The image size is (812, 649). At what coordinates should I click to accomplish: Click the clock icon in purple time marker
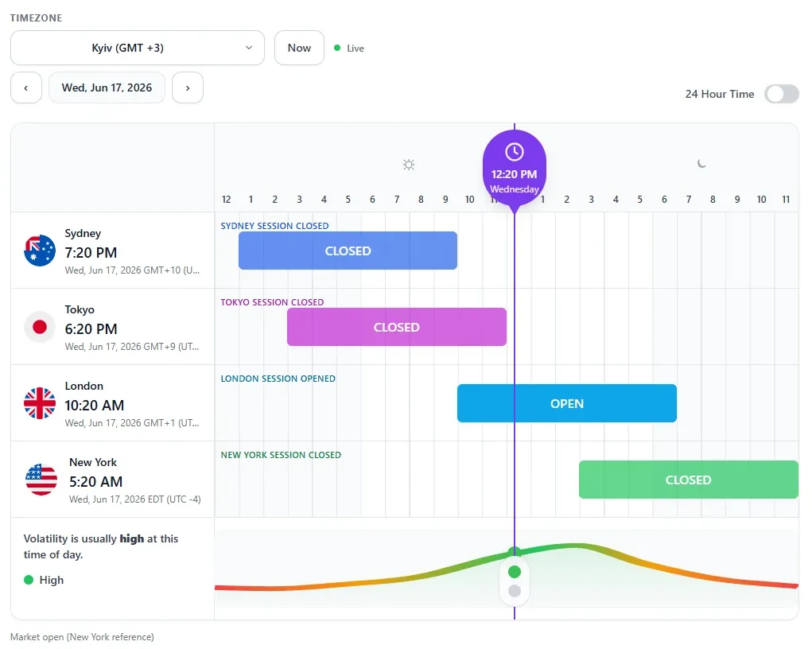(515, 152)
